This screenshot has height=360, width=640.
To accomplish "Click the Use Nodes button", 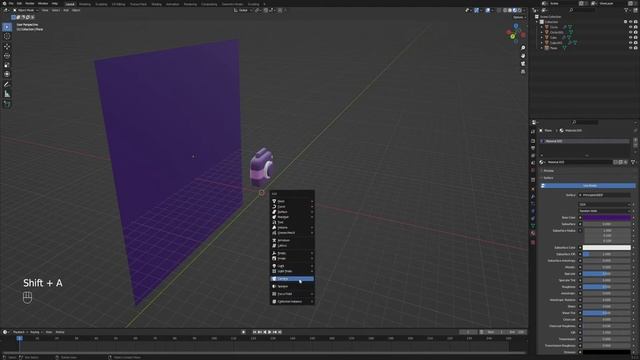I will 589,186.
